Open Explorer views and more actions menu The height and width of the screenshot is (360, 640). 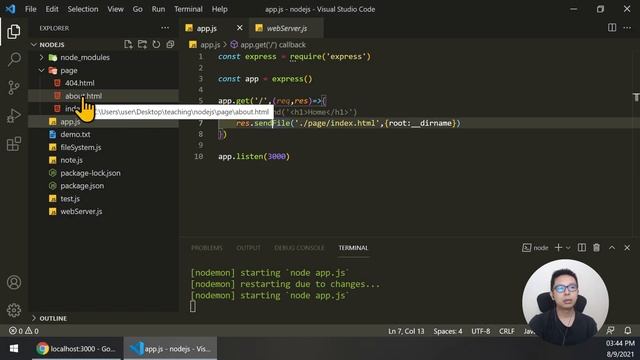click(x=165, y=28)
